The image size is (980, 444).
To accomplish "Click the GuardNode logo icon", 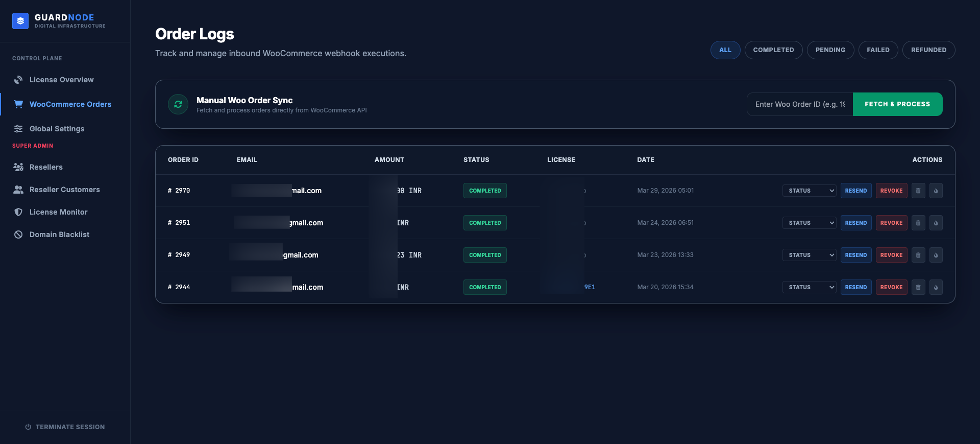I will [20, 21].
